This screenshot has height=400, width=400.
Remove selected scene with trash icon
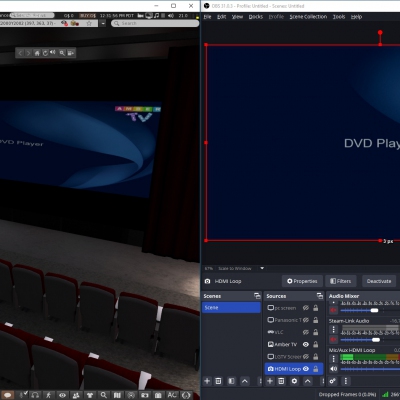coord(218,381)
